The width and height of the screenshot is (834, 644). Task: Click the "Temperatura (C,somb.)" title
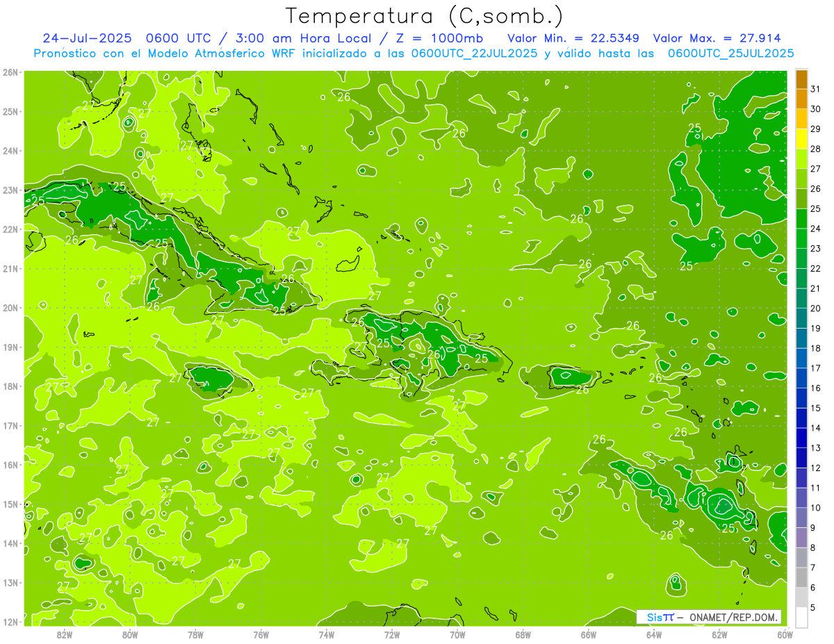(x=424, y=16)
